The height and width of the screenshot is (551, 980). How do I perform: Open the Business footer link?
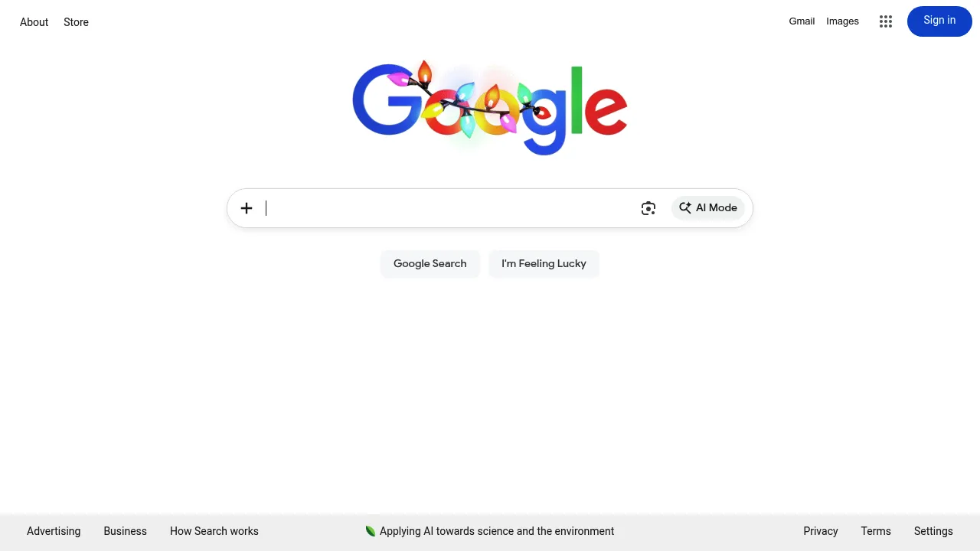click(125, 531)
